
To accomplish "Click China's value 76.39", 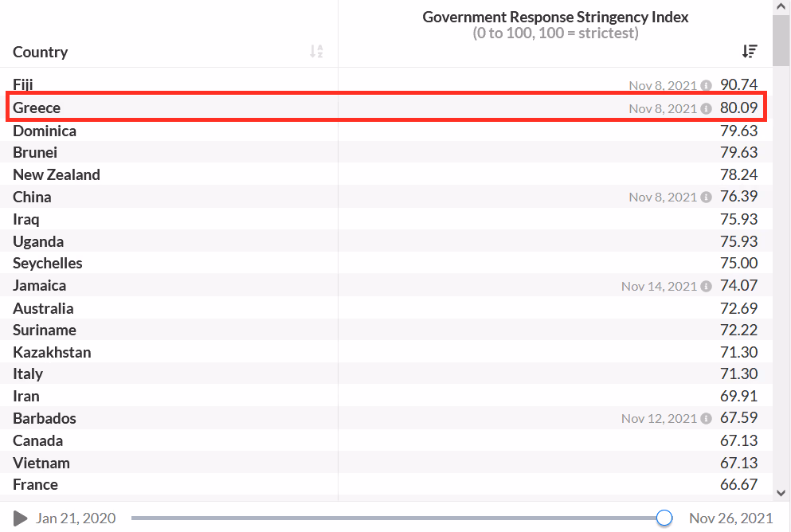I will pyautogui.click(x=739, y=196).
